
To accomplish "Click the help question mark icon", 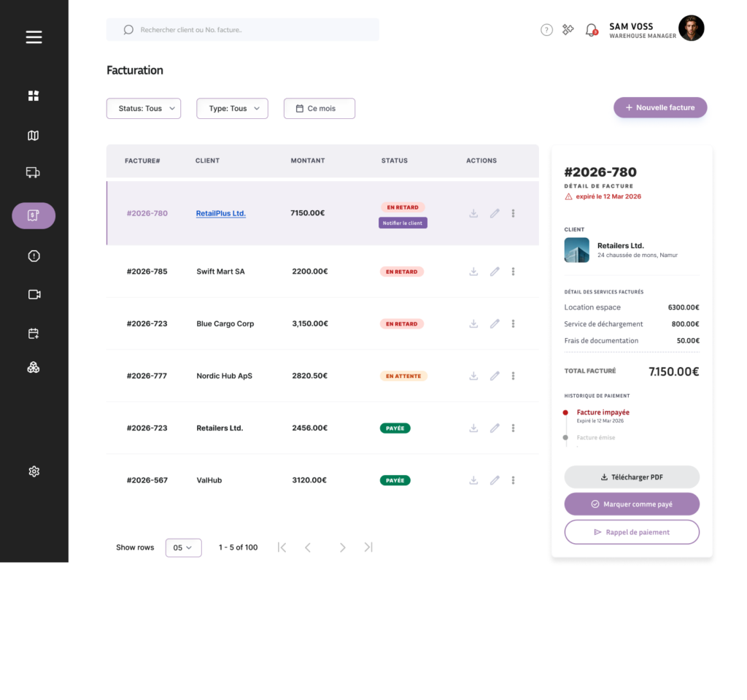I will pos(546,30).
